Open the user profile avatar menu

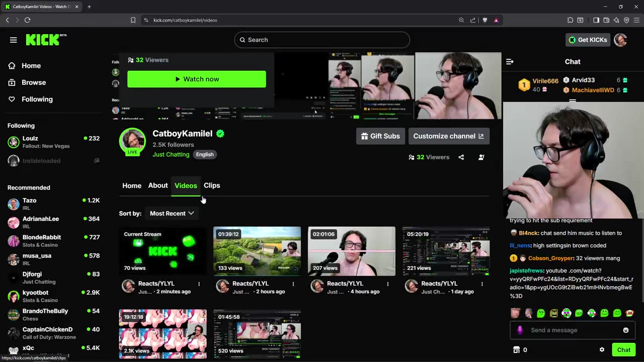point(620,40)
